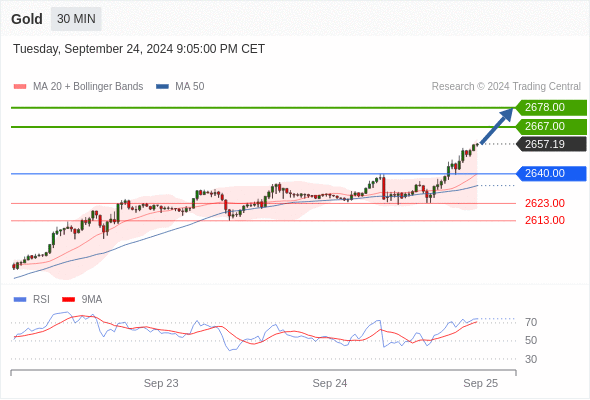Click the 30 MIN timeframe badge

76,19
